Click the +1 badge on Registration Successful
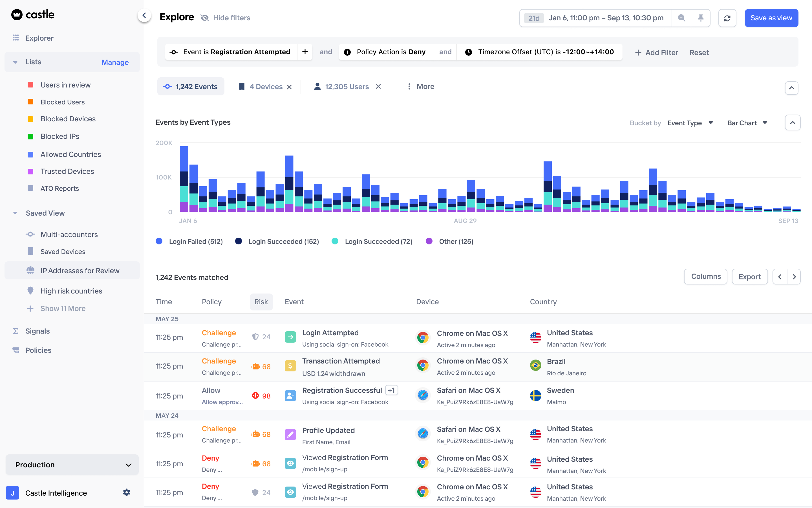This screenshot has height=508, width=812. click(x=391, y=390)
